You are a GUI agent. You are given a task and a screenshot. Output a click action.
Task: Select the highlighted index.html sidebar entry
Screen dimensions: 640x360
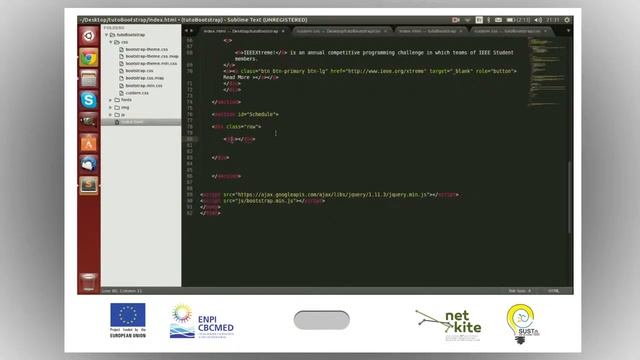coord(141,122)
